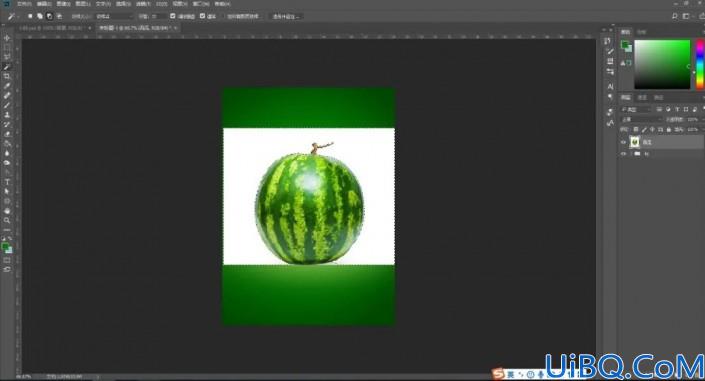Open the Layer menu
Image resolution: width=705 pixels, height=381 pixels.
coord(83,4)
